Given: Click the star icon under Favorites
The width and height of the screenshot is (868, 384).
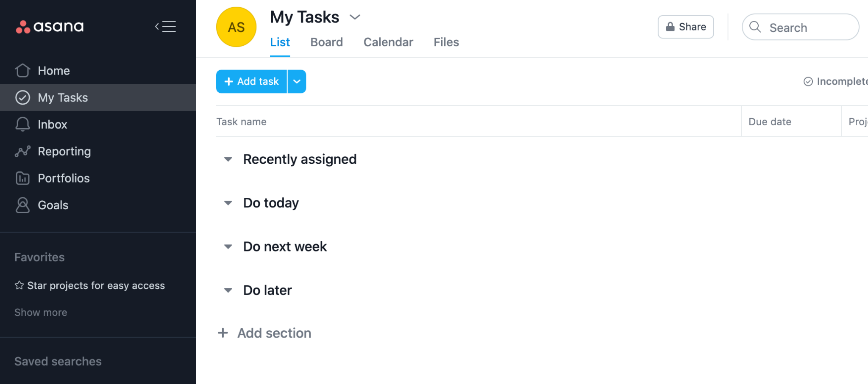Looking at the screenshot, I should click(x=19, y=285).
